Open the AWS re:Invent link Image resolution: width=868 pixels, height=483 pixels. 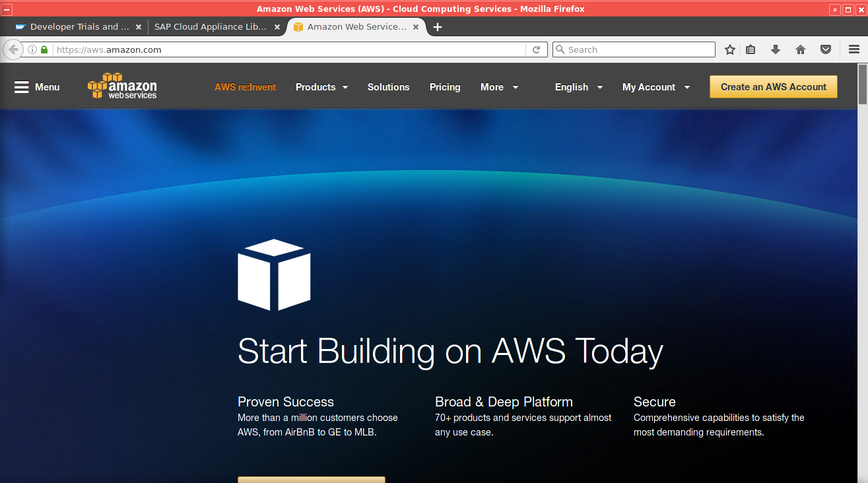(x=245, y=87)
